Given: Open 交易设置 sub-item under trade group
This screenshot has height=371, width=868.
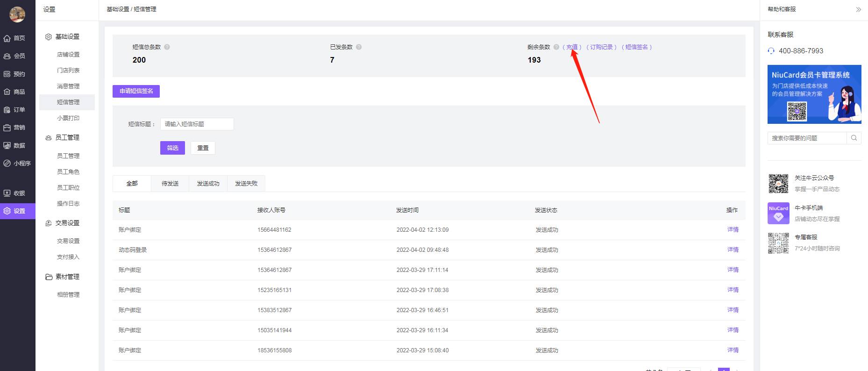Looking at the screenshot, I should click(68, 241).
